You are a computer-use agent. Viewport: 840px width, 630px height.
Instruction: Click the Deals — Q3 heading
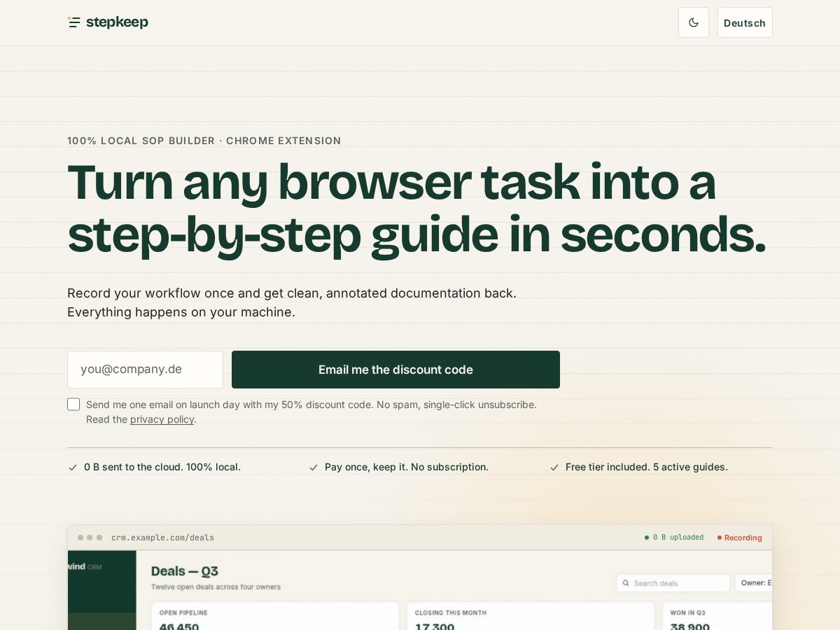point(185,571)
